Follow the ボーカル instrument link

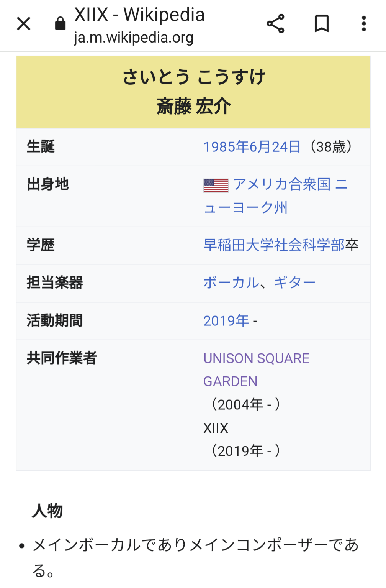click(x=232, y=283)
